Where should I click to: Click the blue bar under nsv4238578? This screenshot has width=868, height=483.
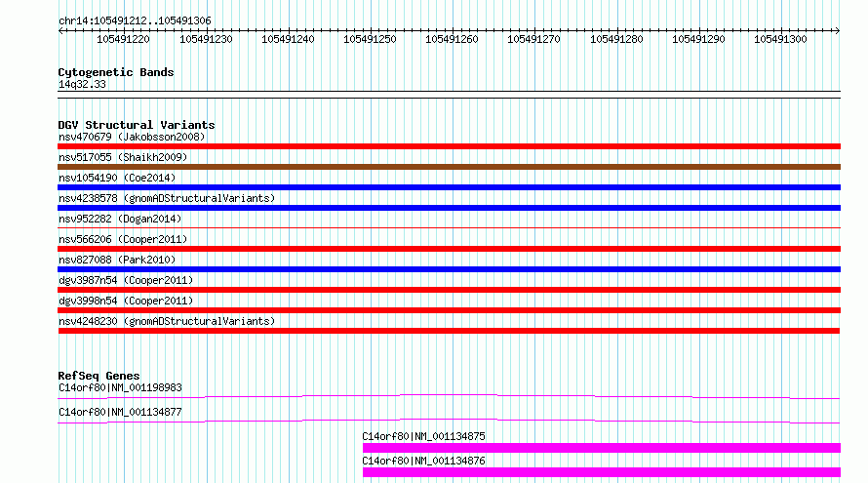coord(449,208)
